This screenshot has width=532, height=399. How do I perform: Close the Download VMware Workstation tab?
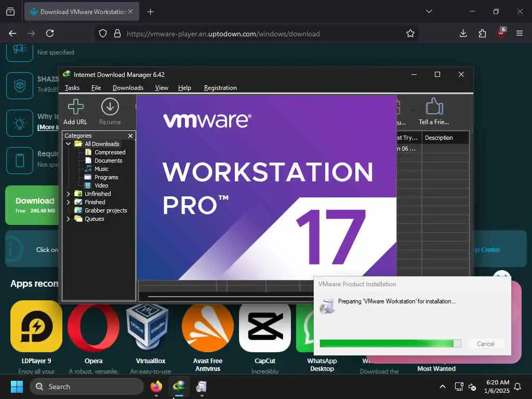[130, 11]
